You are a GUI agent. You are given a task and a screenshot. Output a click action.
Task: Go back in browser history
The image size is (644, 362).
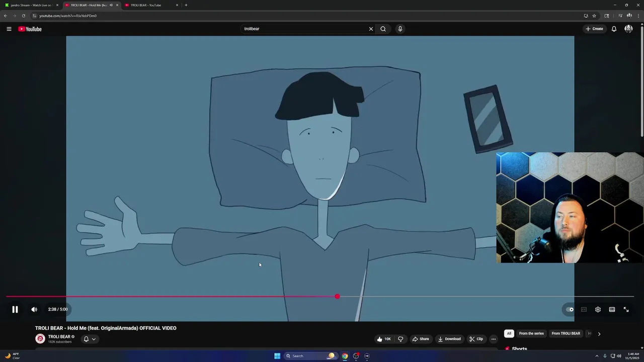coord(6,16)
